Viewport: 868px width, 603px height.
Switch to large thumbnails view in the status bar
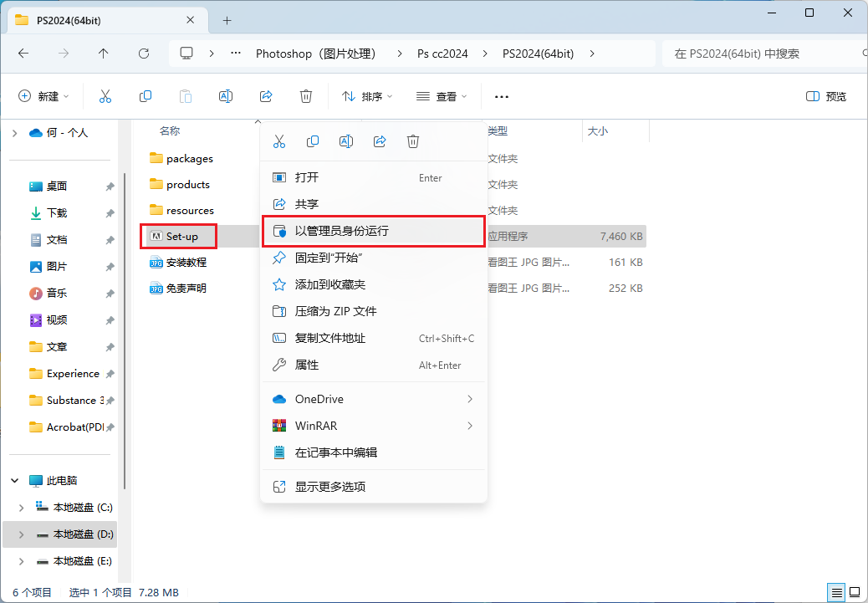[855, 593]
